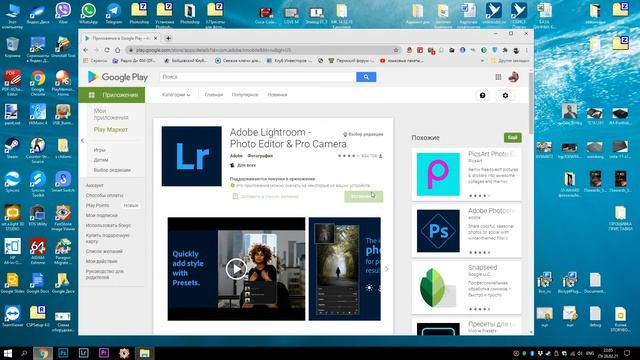Open Chrome's three-dot menu

[x=527, y=50]
